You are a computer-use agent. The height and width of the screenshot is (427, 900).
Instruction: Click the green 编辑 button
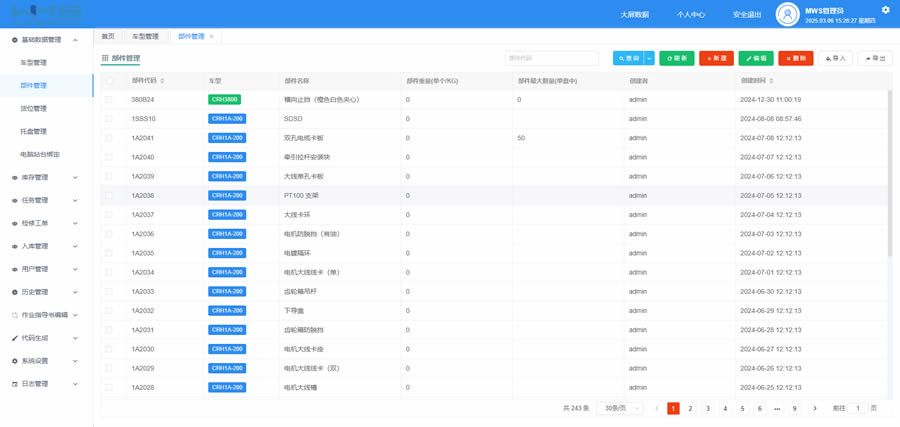(756, 58)
